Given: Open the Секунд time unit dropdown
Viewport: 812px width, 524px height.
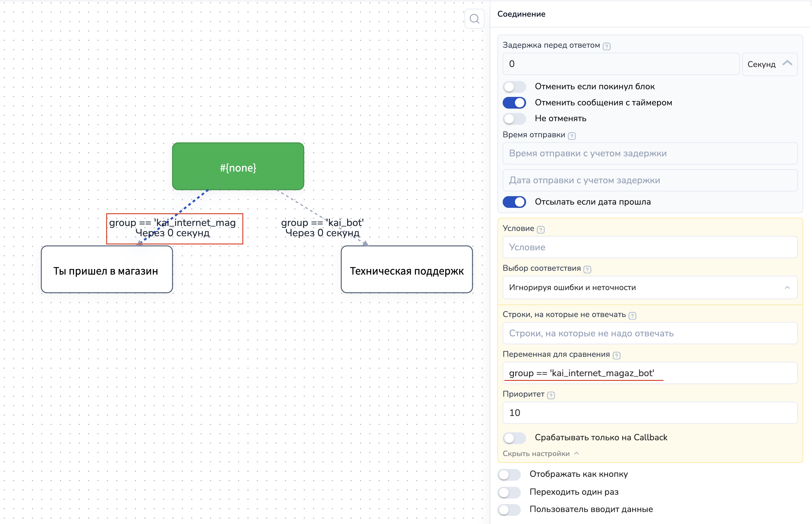Looking at the screenshot, I should tap(770, 64).
